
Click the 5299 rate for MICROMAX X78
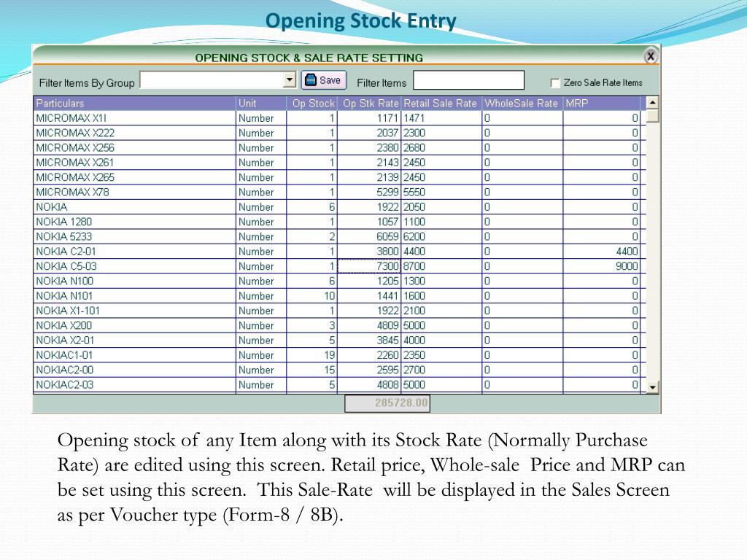[369, 192]
